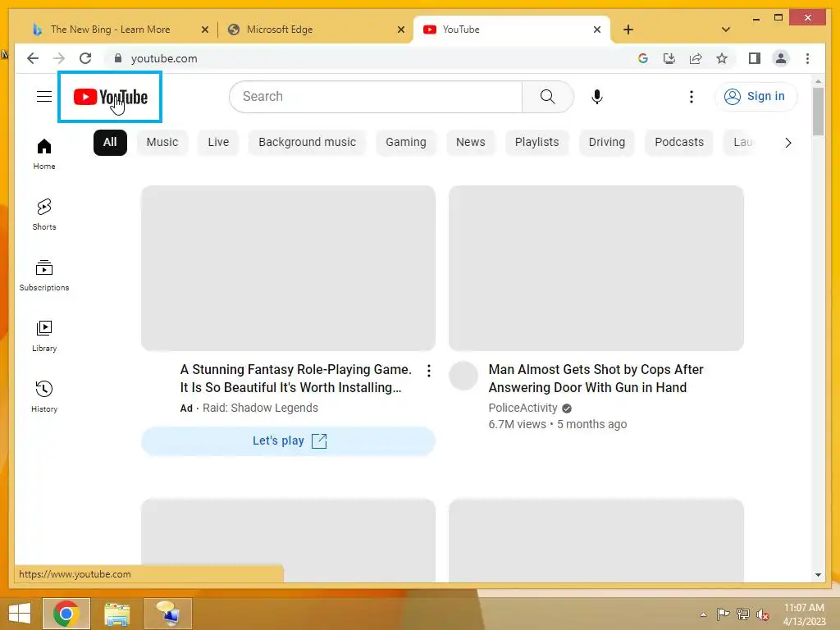The image size is (840, 630).
Task: Show hidden system tray icons
Action: click(x=703, y=614)
